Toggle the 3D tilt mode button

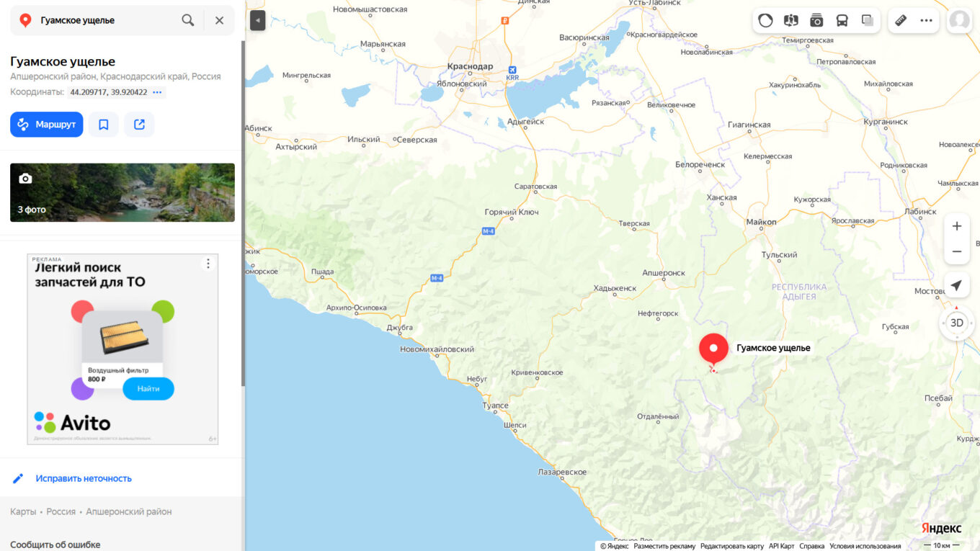957,323
